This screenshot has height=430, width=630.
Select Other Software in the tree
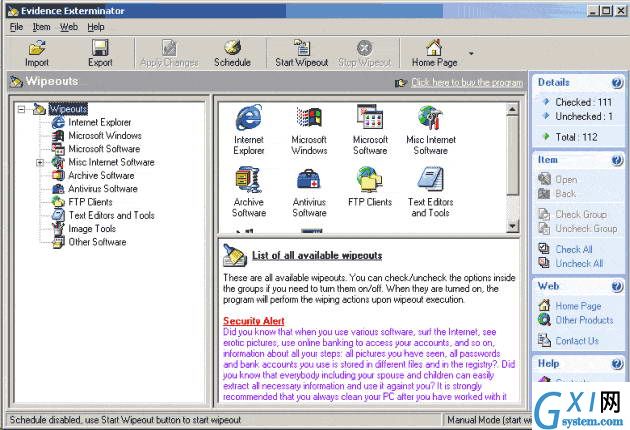pos(97,242)
